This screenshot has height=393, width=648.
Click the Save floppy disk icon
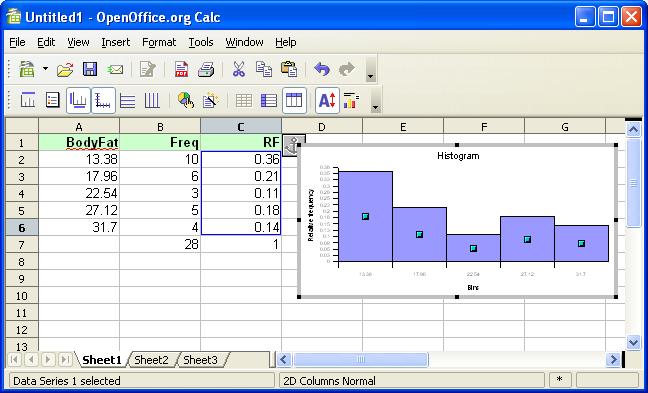[90, 69]
